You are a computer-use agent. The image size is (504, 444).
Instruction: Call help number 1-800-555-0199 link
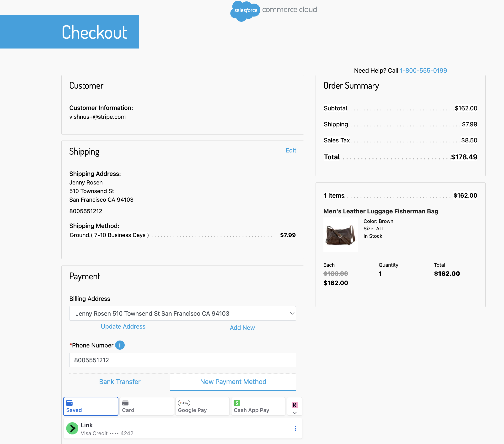pyautogui.click(x=423, y=70)
